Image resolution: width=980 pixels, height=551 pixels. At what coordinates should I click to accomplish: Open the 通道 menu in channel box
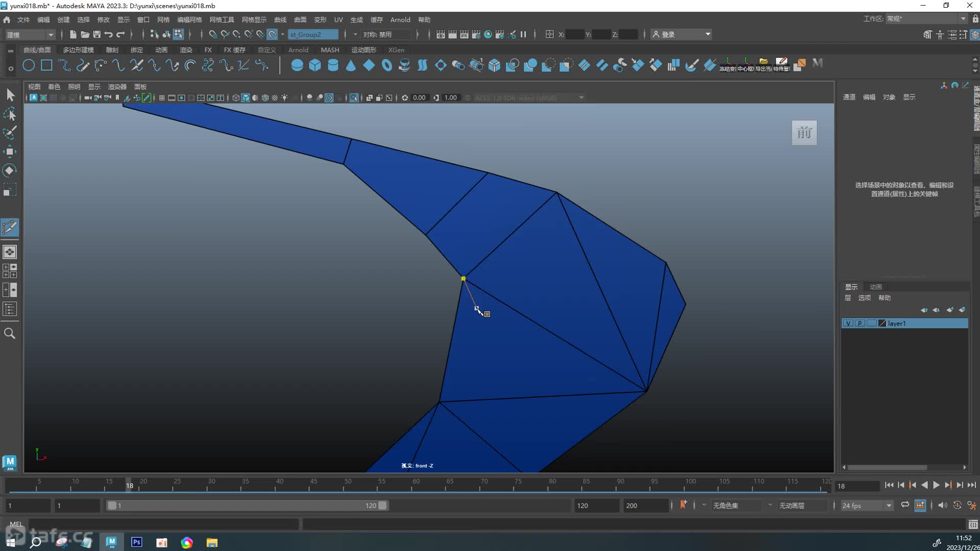[x=849, y=97]
